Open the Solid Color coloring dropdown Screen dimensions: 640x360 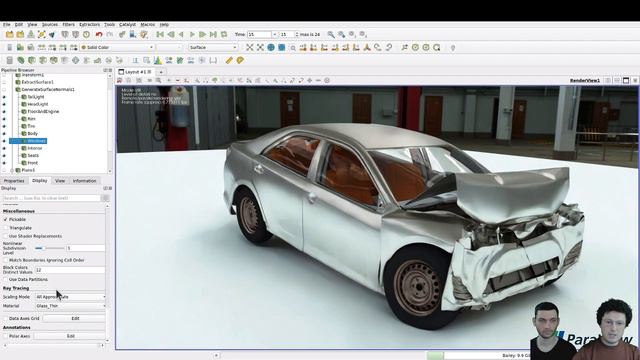[117, 48]
